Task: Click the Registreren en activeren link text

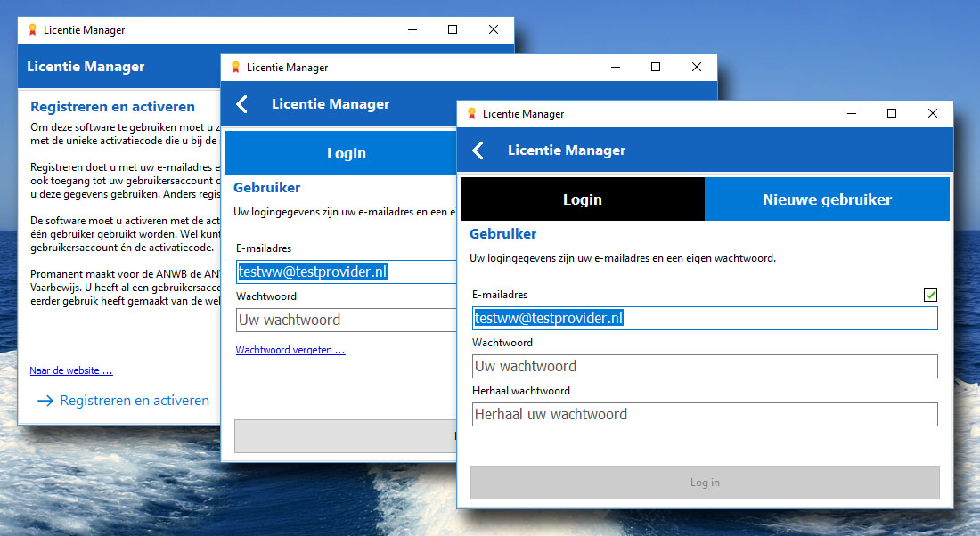Action: pos(135,401)
